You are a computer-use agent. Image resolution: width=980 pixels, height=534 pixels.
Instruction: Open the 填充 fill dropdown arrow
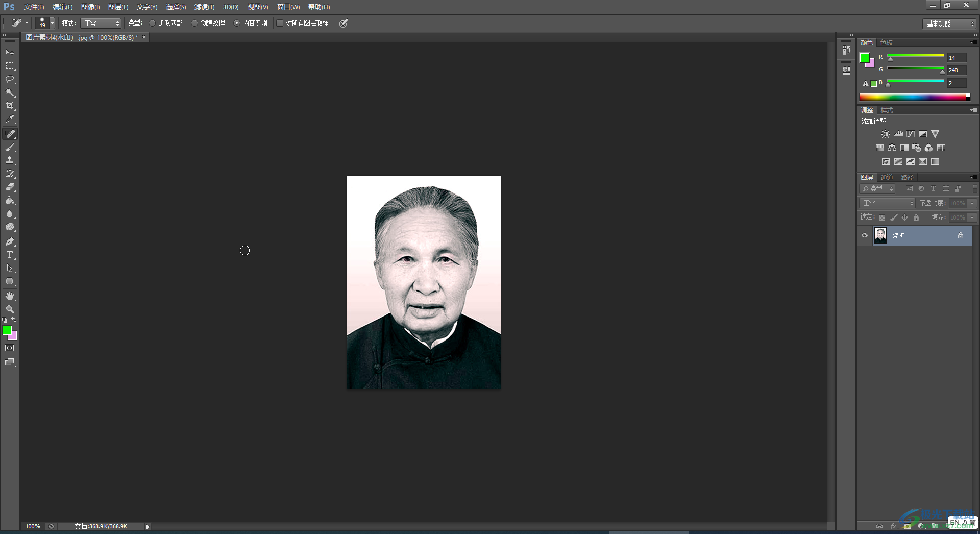click(972, 217)
